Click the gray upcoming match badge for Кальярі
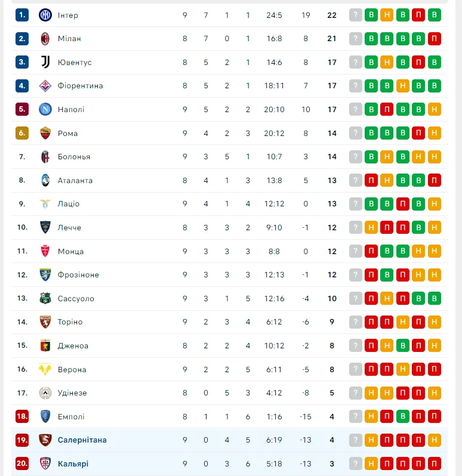462x476 pixels. (x=356, y=463)
